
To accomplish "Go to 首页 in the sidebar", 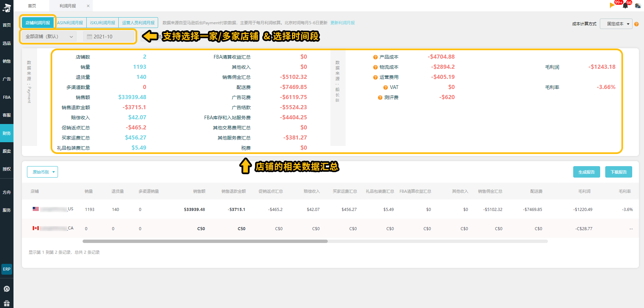I will pos(7,25).
